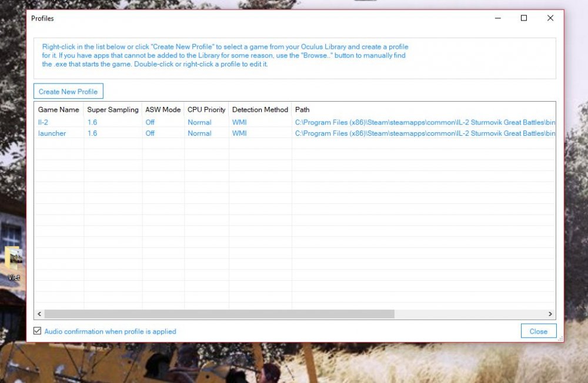Select the desktop folder icon behind the dialog
This screenshot has height=383, width=588.
click(x=14, y=263)
